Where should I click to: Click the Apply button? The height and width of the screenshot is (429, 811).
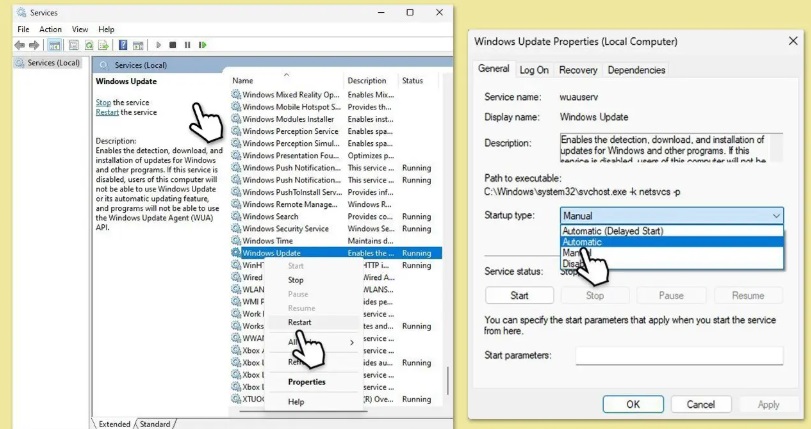pyautogui.click(x=768, y=404)
